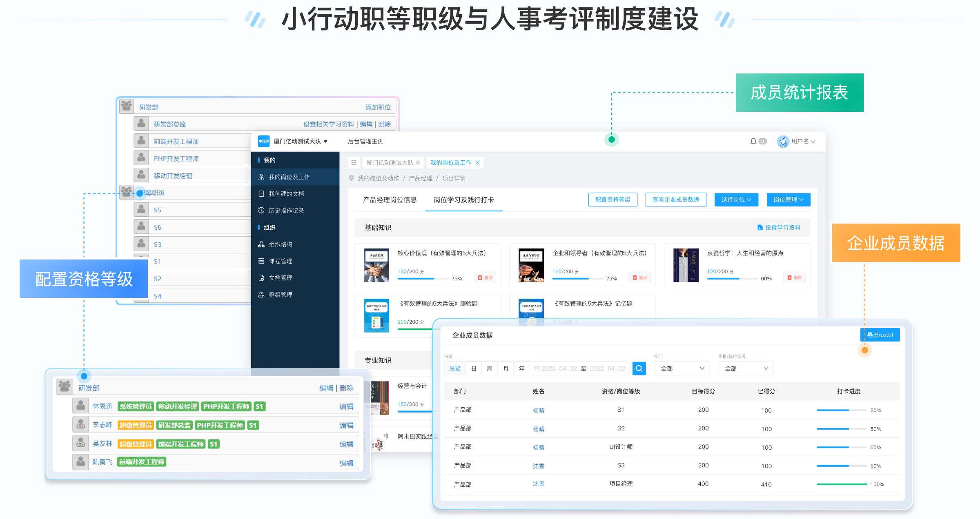
Task: Close the 我的岗位及工作 tab
Action: (x=477, y=163)
